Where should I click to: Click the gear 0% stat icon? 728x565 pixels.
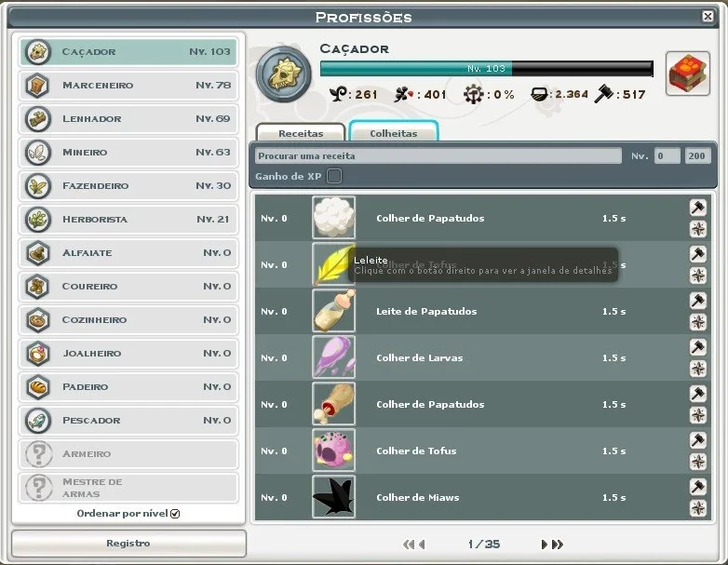(473, 94)
